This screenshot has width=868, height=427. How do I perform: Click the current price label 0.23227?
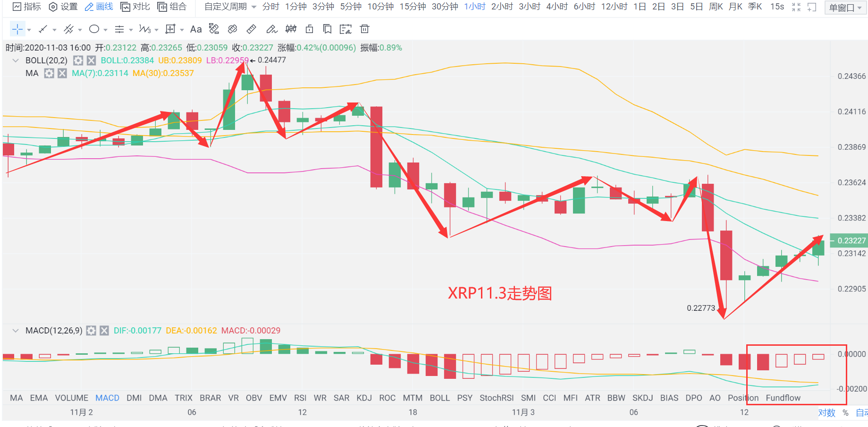click(849, 240)
